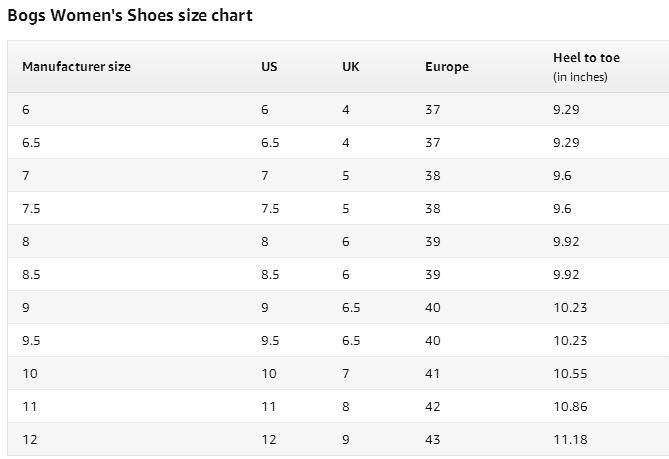
Task: Click the US size 7.5 cell
Action: 270,209
